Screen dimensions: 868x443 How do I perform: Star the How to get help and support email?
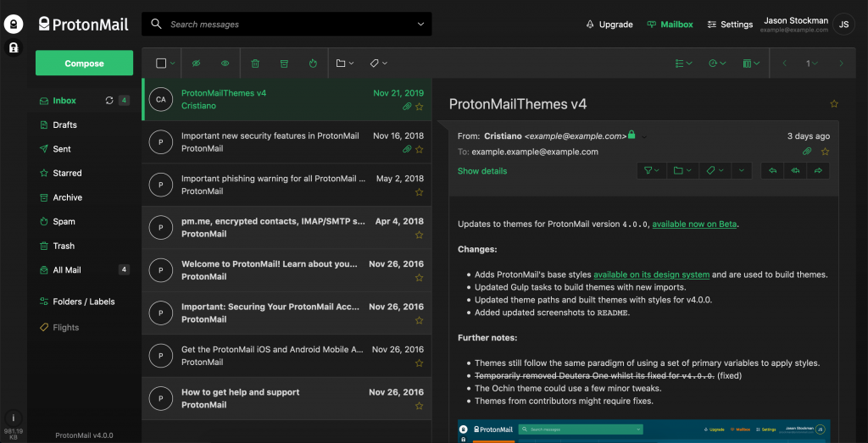419,406
